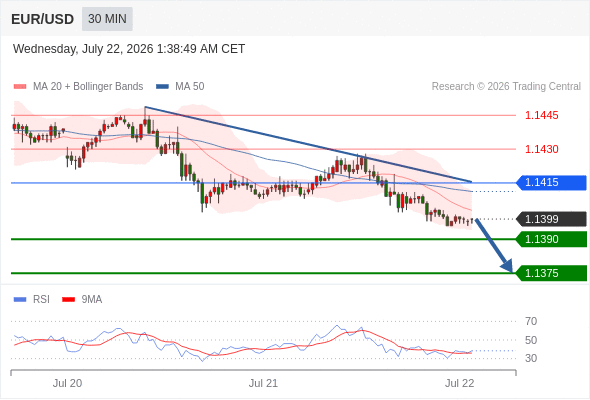Click the MA 50 blue legend swatch
590x400 pixels.
point(162,87)
